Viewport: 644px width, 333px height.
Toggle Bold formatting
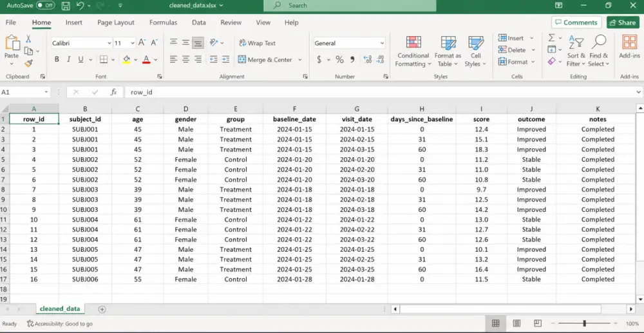pos(57,59)
